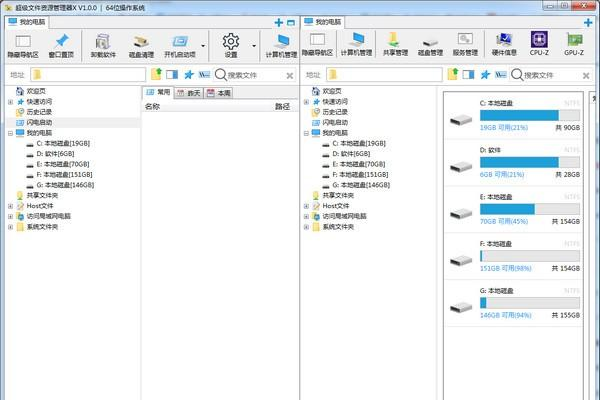Screen dimensions: 600x400
Task: Expand 快速访问 in right tree
Action: 307,102
